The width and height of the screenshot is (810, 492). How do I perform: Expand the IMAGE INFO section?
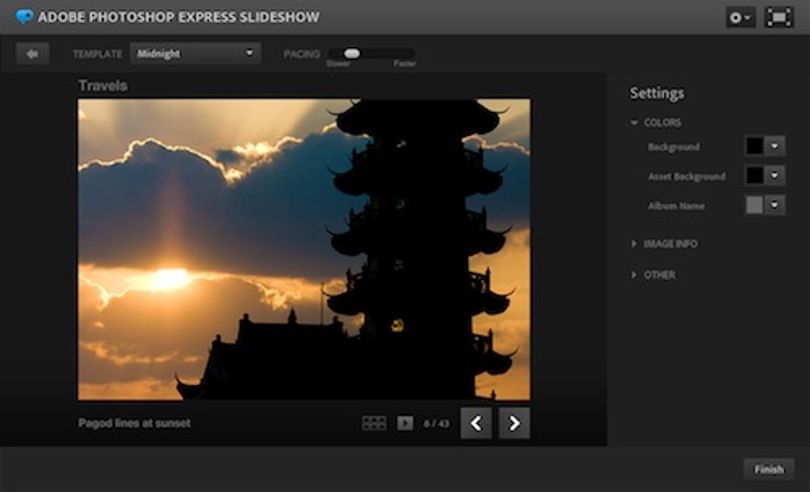tap(664, 244)
